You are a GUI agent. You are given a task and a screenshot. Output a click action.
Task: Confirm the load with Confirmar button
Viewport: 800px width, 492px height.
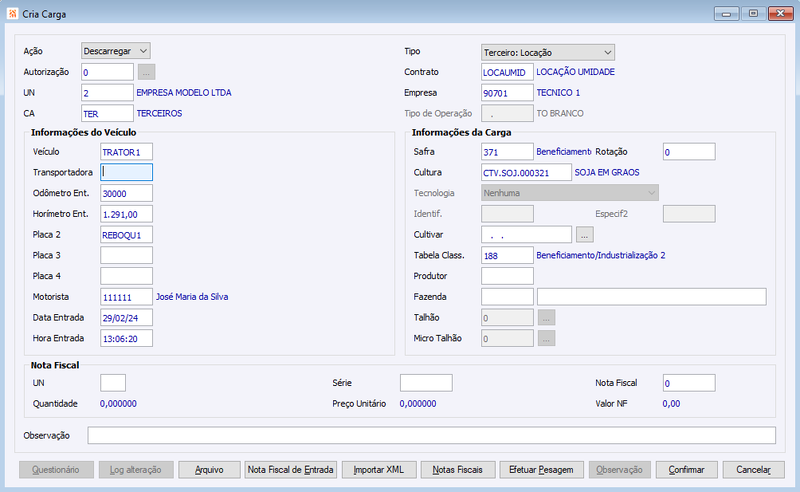(687, 470)
